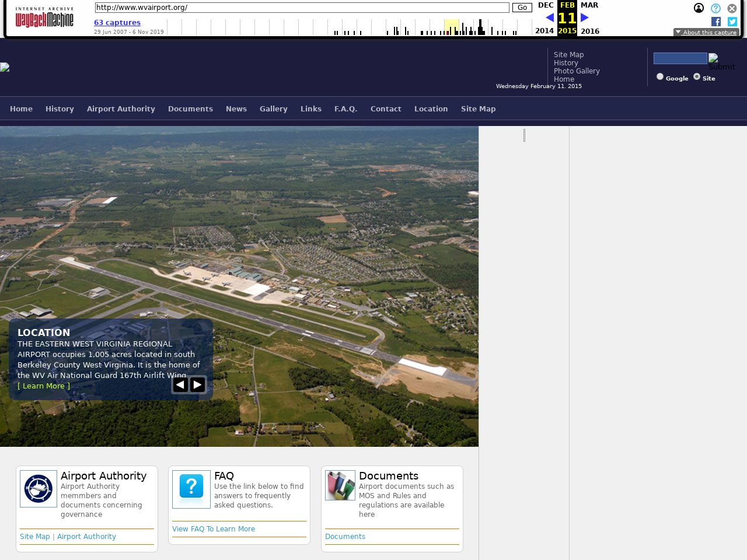This screenshot has height=560, width=747.
Task: Open the Wayback help question mark icon
Action: 715,8
